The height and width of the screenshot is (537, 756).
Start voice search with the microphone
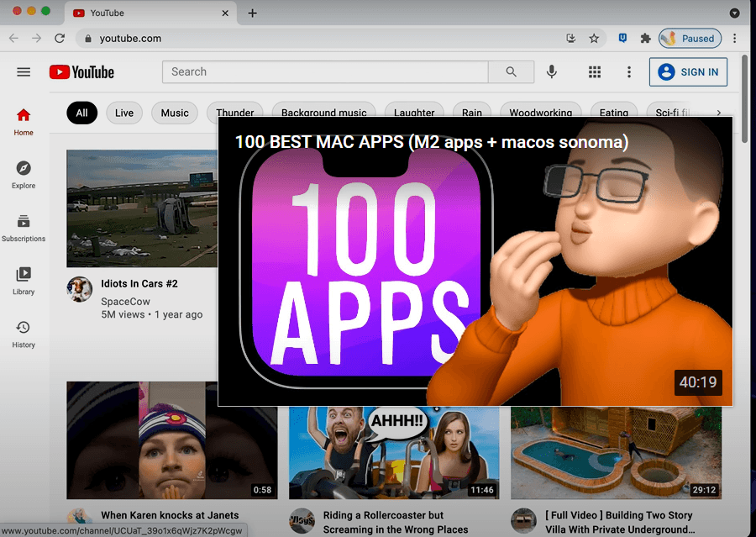(552, 72)
